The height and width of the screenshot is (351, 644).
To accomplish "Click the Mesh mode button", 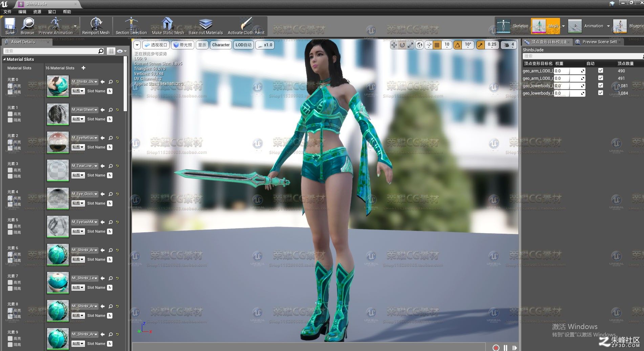I will 545,26.
